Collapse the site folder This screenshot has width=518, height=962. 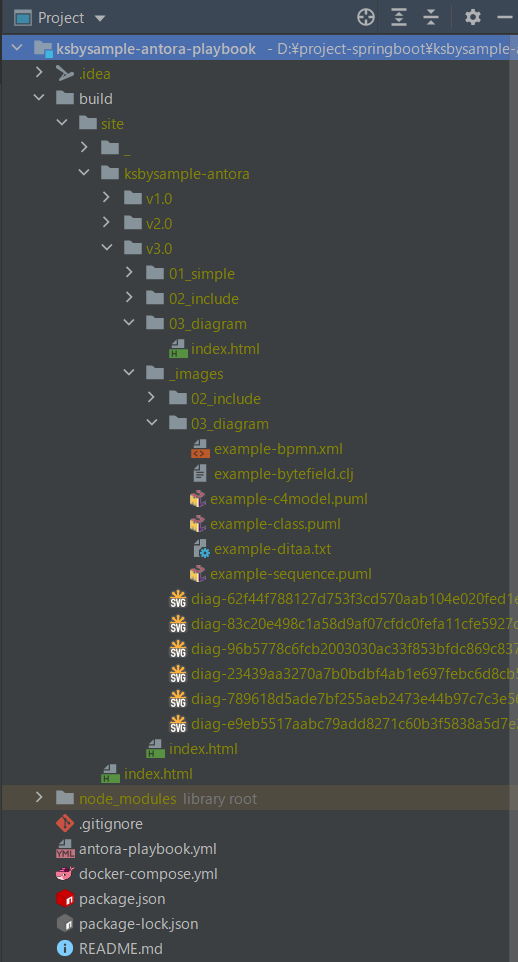point(62,123)
